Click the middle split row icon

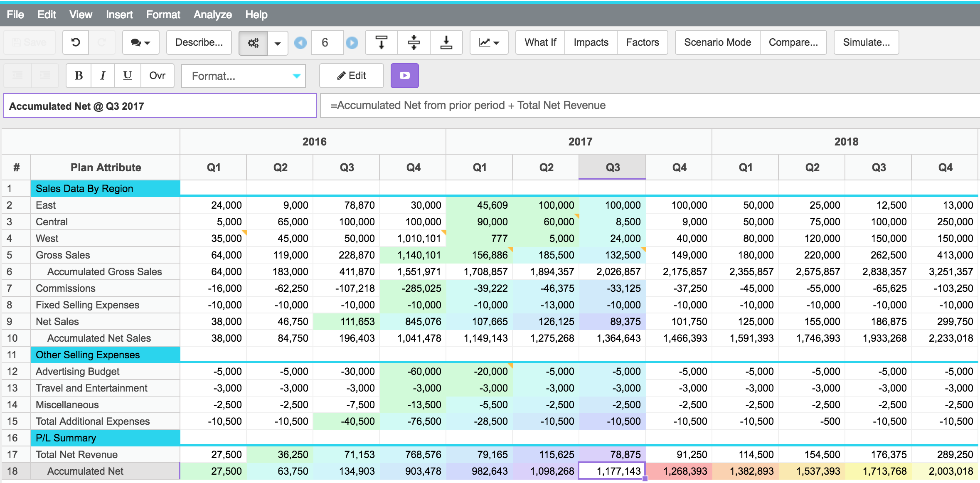pyautogui.click(x=414, y=42)
